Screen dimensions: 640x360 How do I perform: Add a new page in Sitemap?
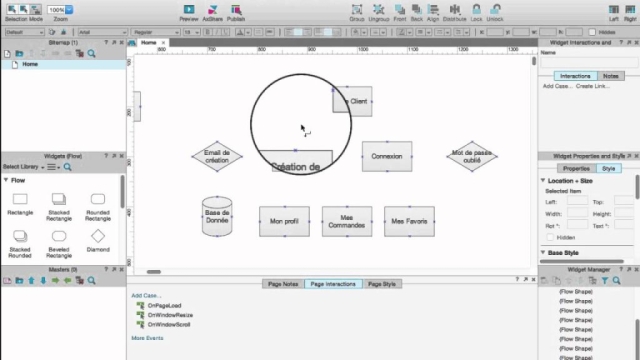(x=7, y=53)
